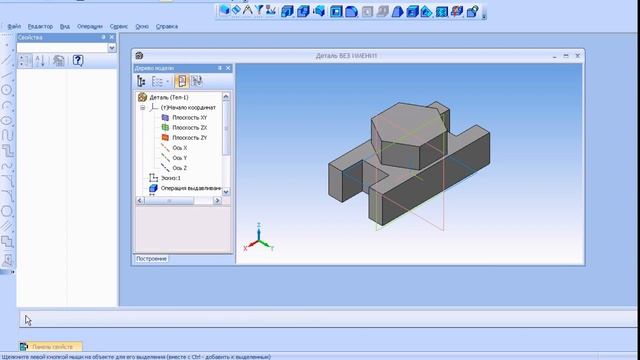This screenshot has width=640, height=360.
Task: Toggle the pin on Свойства panel
Action: 103,37
